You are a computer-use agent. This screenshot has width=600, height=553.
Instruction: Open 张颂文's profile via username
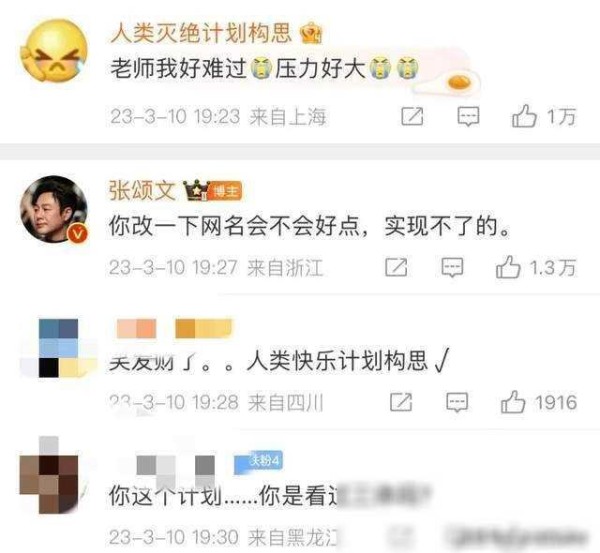point(142,190)
